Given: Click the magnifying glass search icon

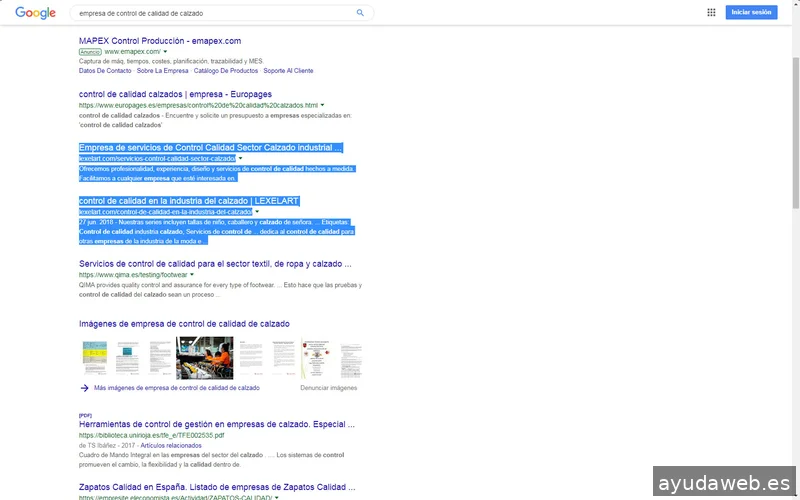Looking at the screenshot, I should (360, 13).
